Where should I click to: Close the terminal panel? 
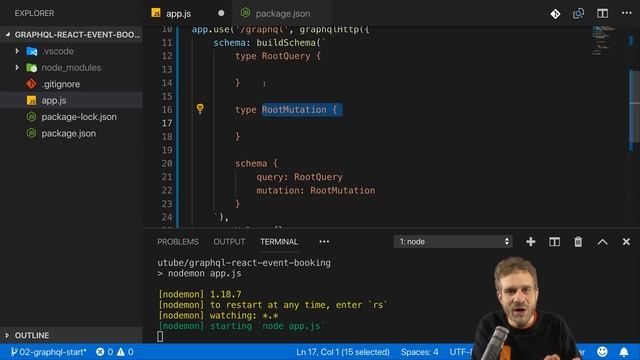coord(626,242)
